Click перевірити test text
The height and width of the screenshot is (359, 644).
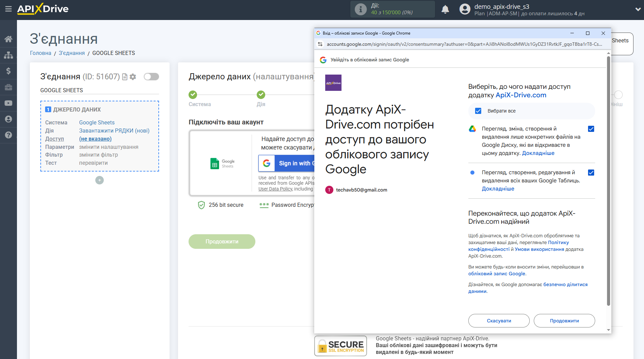click(93, 163)
